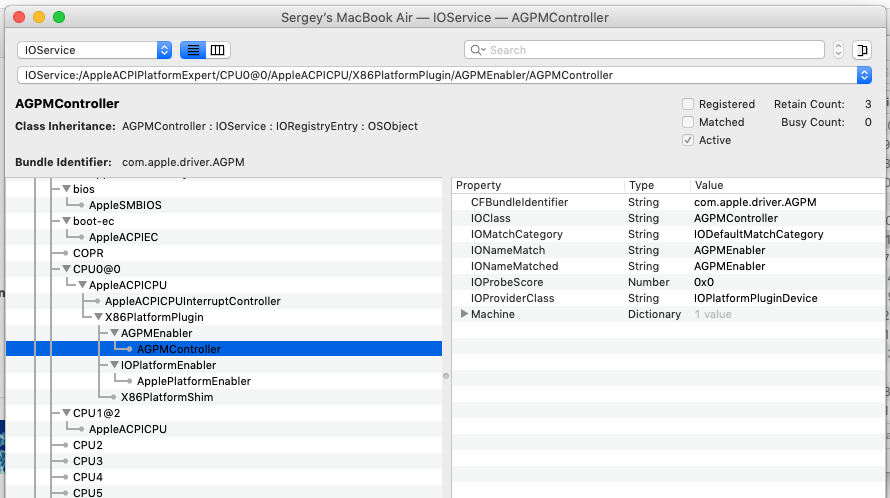Expand the Machine dictionary property
The image size is (890, 498).
pyautogui.click(x=464, y=314)
